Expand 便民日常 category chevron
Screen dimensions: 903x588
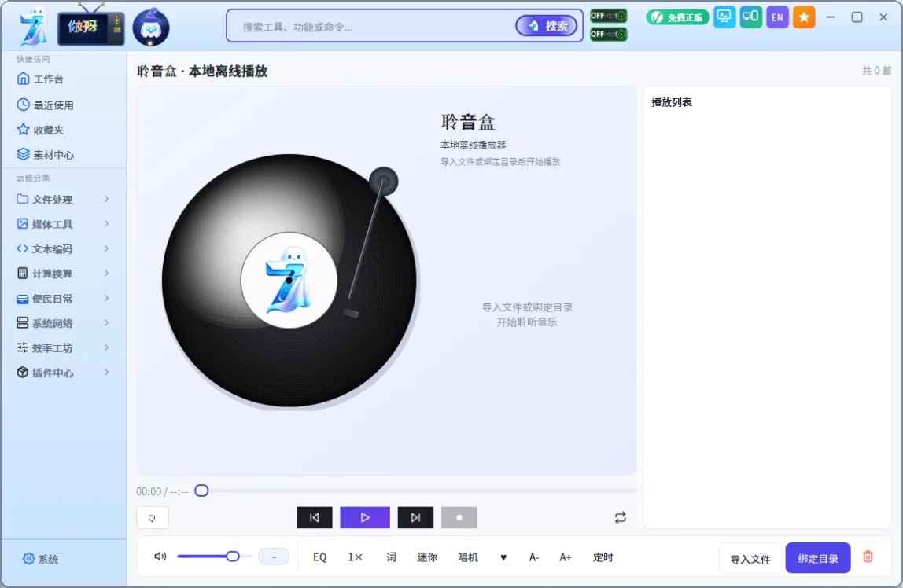(x=106, y=298)
